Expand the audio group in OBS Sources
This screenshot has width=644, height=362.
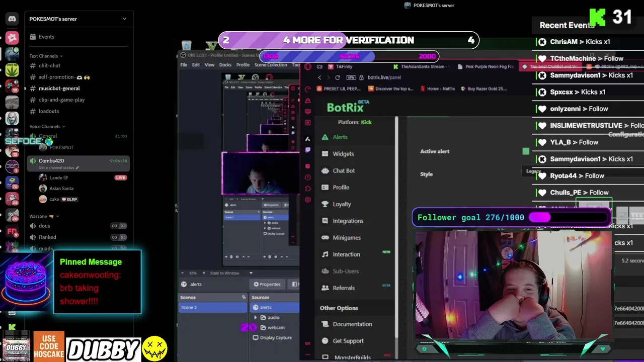(256, 317)
